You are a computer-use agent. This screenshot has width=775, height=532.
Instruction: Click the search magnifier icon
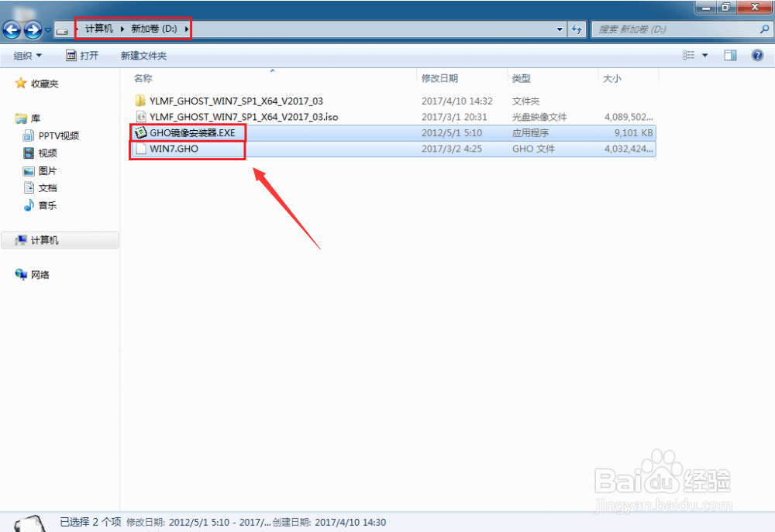click(x=764, y=29)
